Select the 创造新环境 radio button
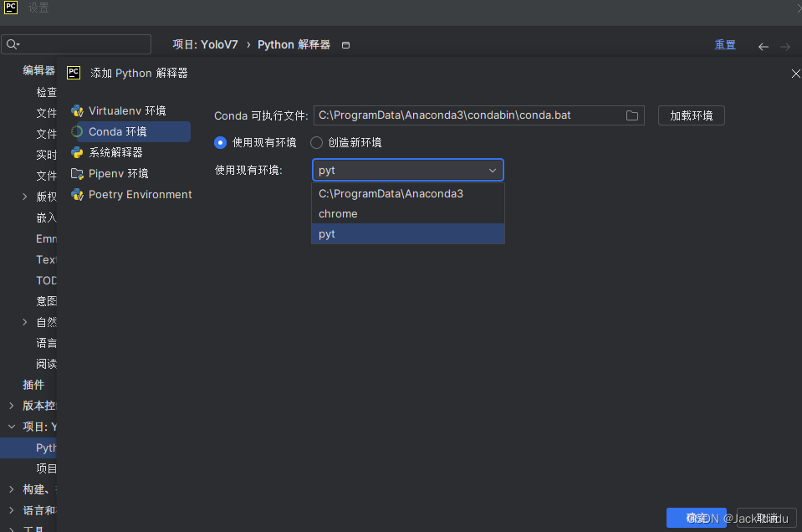802x532 pixels. click(317, 143)
